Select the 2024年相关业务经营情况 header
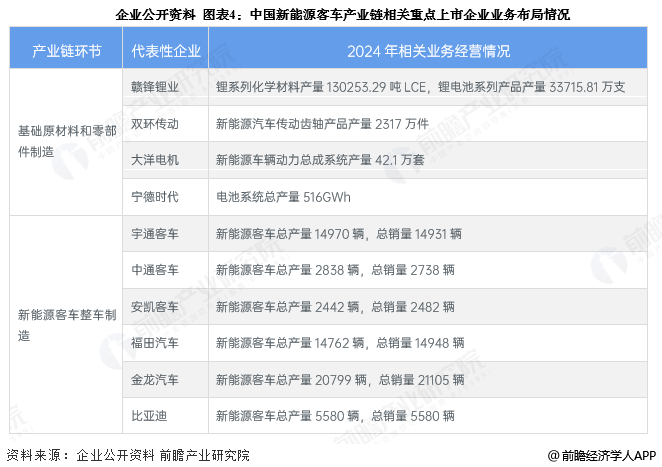Screen dimensions: 662x467 (x=428, y=49)
